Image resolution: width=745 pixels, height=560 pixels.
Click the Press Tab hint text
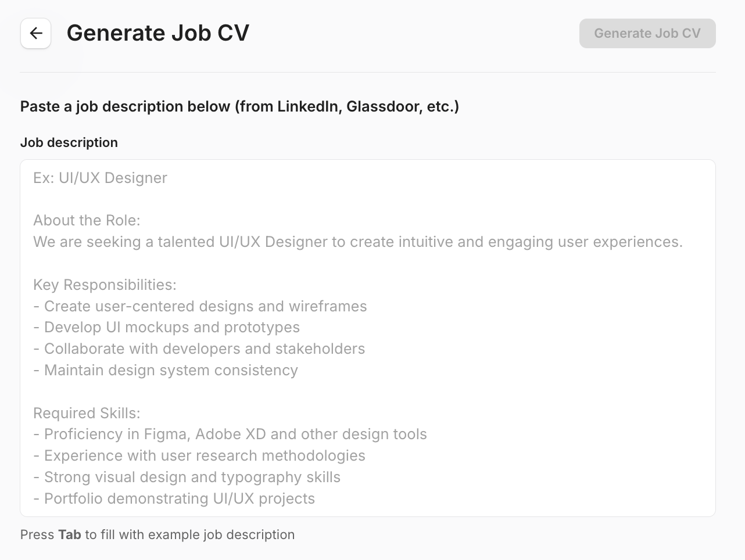[157, 534]
